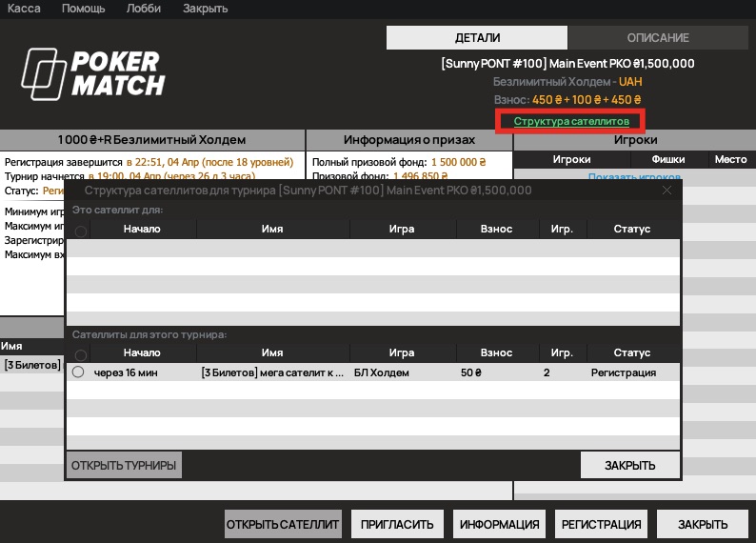The height and width of the screenshot is (543, 756).
Task: Click the ОТКРЫТЬ ТУРНИРЫ button
Action: (124, 465)
